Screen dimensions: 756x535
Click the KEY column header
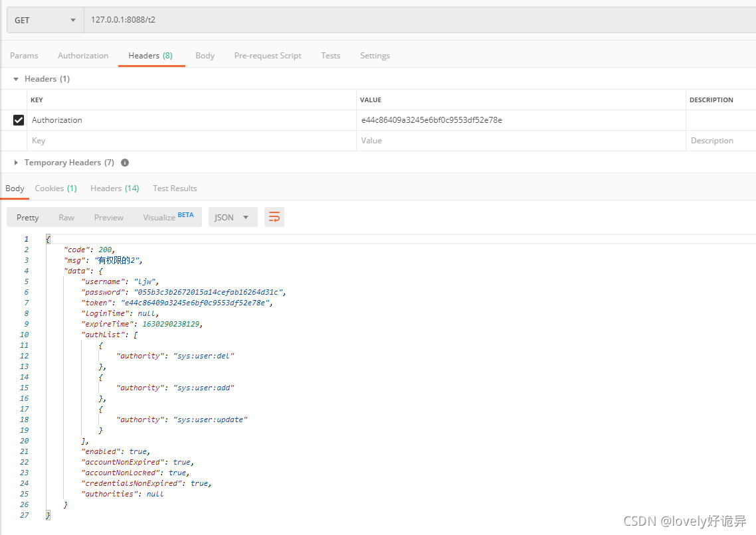click(x=37, y=100)
